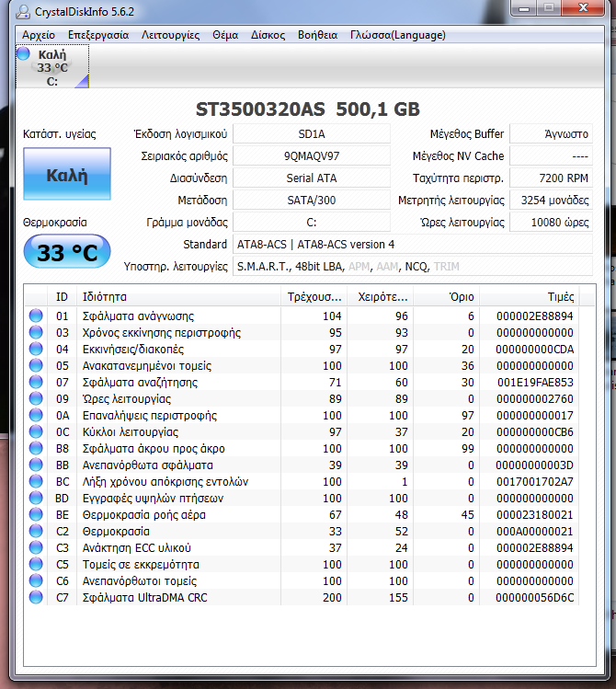The width and height of the screenshot is (616, 689).
Task: Click the firmware field showing SD1A
Action: [x=312, y=134]
